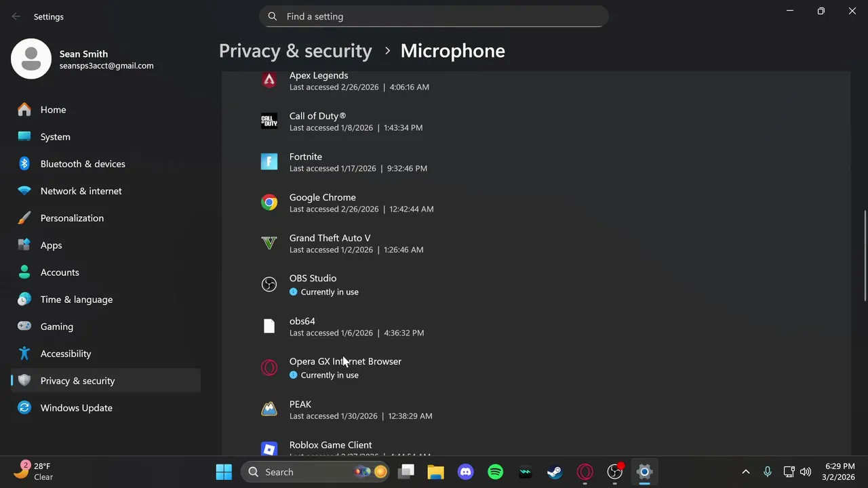Click the 'Fortnite' app name
Viewport: 868px width, 488px height.
(x=306, y=157)
